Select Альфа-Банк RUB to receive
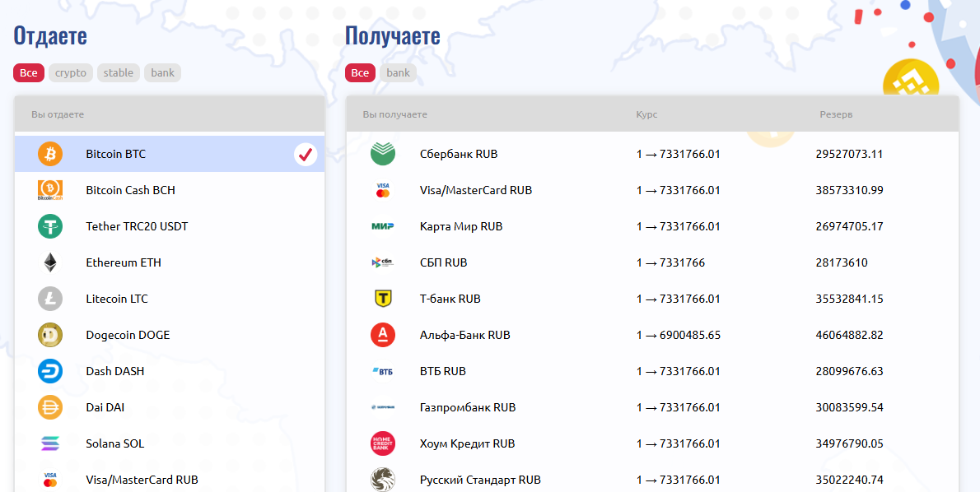Viewport: 980px width, 492px height. pos(652,335)
